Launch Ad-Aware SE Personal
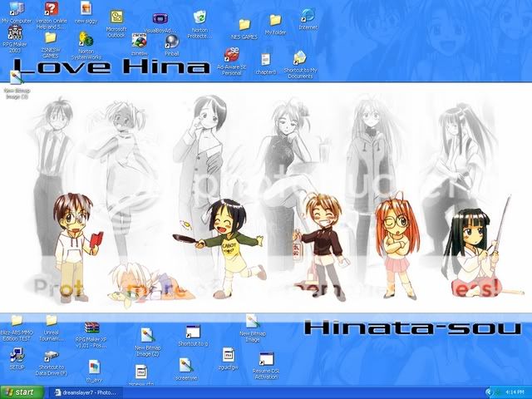This screenshot has width=532, height=399. [x=229, y=57]
